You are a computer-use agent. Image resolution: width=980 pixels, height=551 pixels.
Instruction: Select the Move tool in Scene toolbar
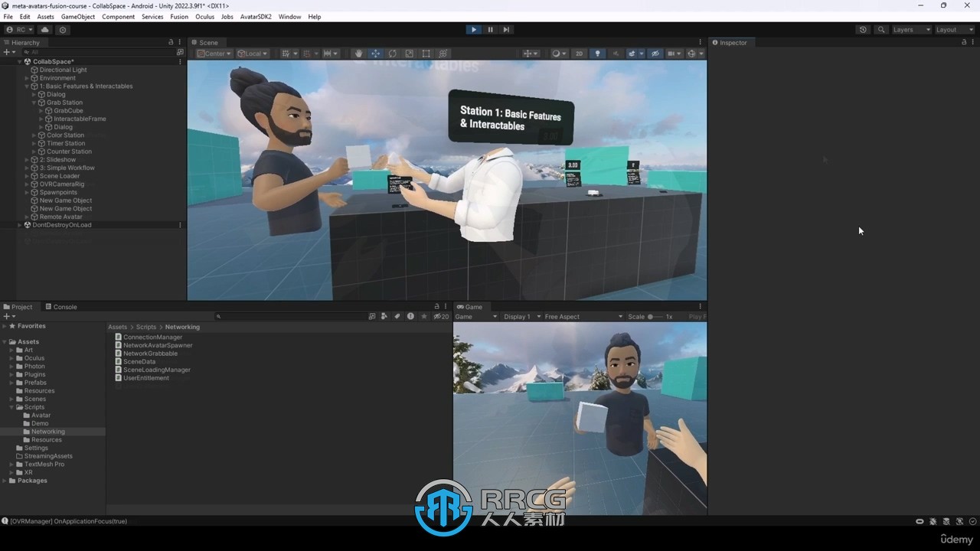pyautogui.click(x=375, y=54)
